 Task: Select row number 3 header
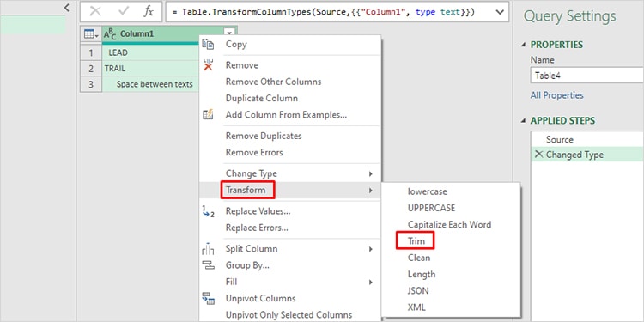click(91, 84)
